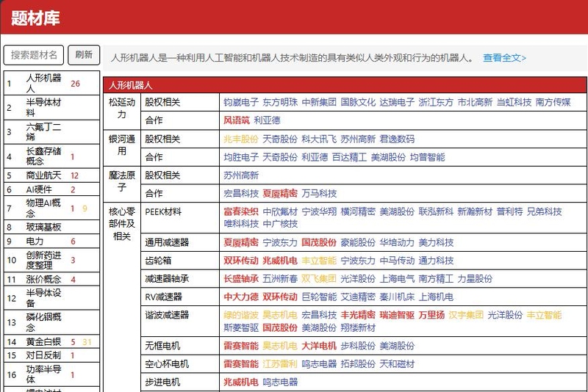Open stock 风语筑 in red
Image resolution: width=588 pixels, height=392 pixels.
[237, 120]
